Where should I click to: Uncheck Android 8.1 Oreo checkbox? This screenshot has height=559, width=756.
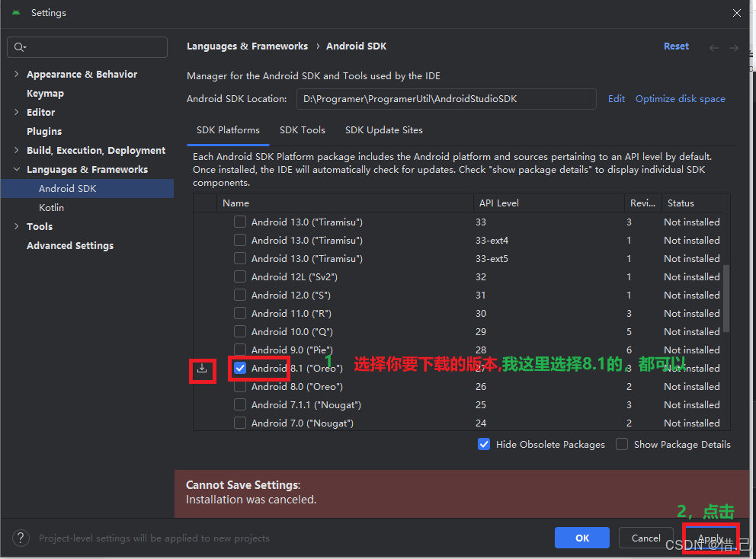tap(239, 368)
